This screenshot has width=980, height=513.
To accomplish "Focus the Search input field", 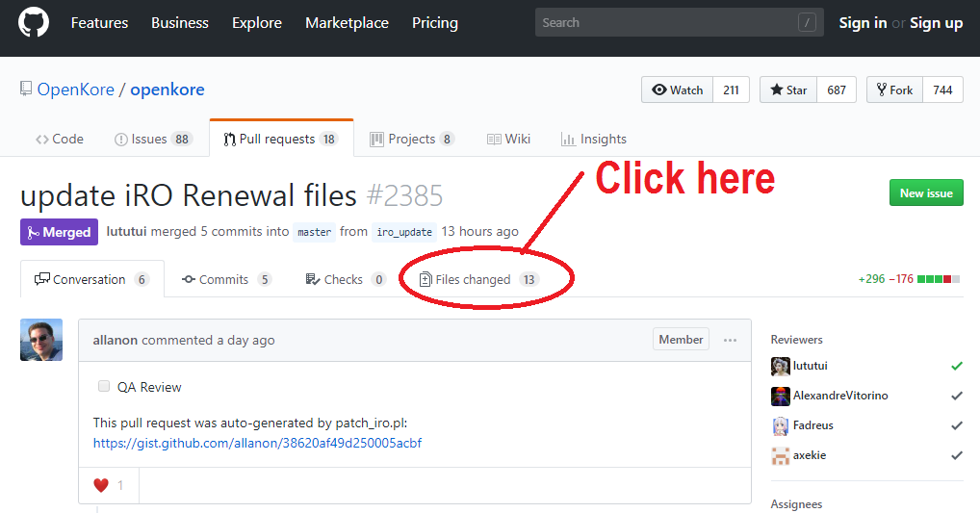I will (680, 22).
